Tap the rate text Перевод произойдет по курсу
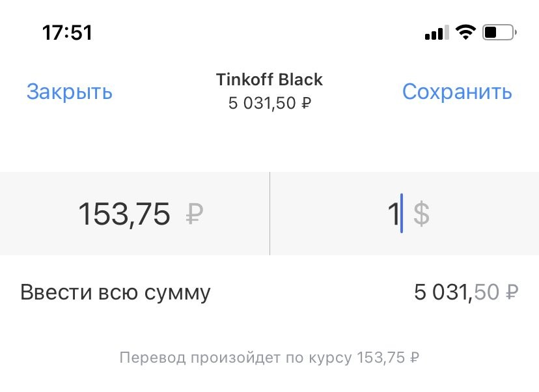This screenshot has height=392, width=539. [x=234, y=357]
